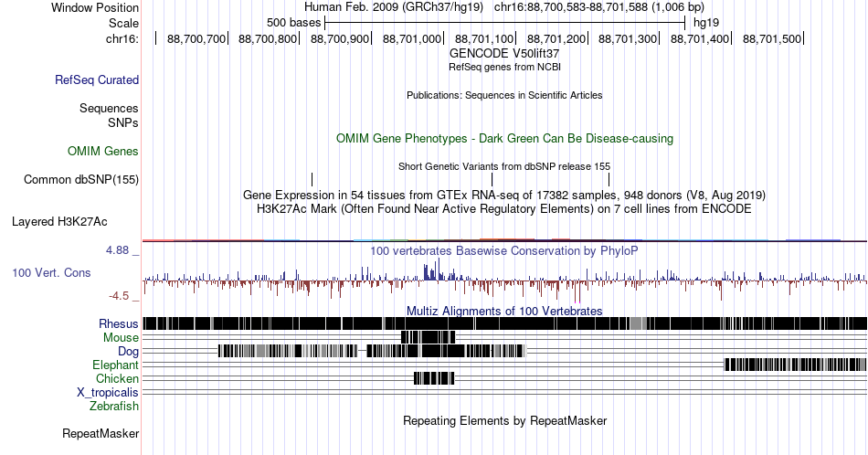Open the Zebrafish alignment label
The image size is (868, 455).
coord(114,407)
